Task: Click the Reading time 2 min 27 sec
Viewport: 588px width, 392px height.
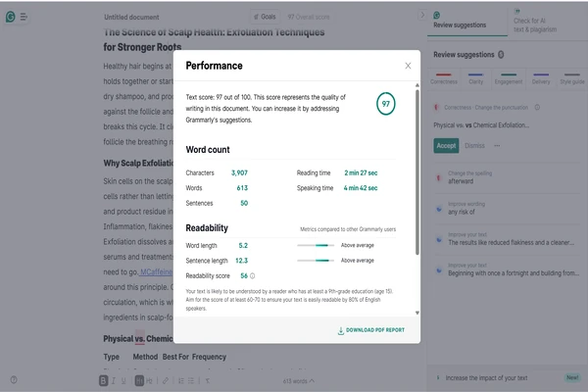Action: [x=361, y=172]
